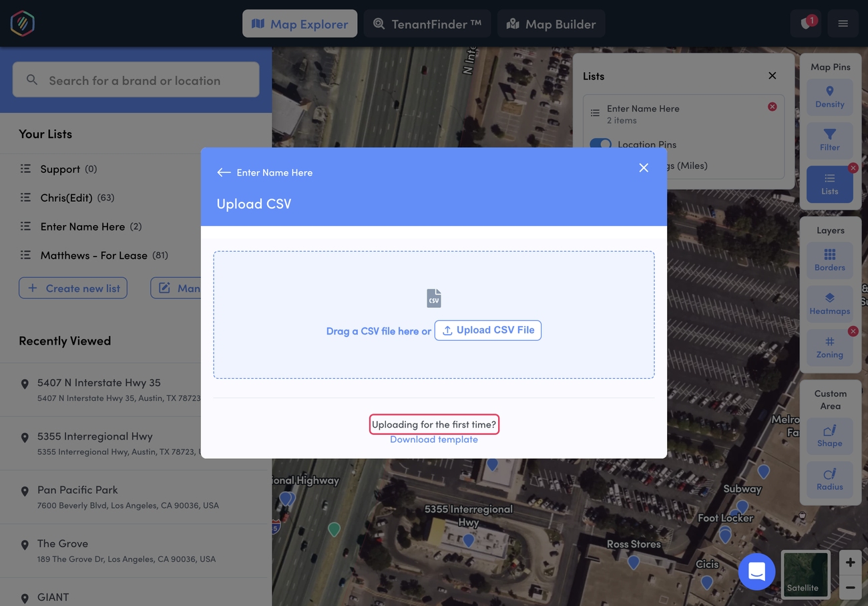868x606 pixels.
Task: Click the Subway map pin
Action: tap(742, 508)
